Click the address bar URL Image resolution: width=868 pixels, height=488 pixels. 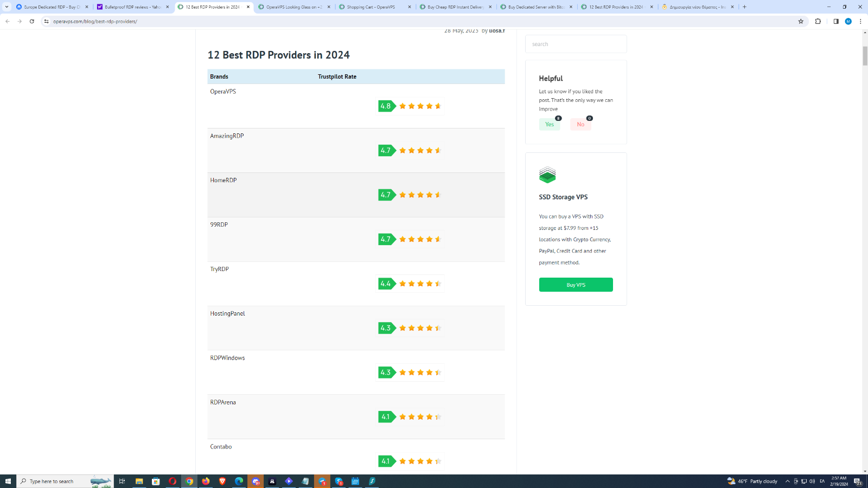[x=95, y=21]
